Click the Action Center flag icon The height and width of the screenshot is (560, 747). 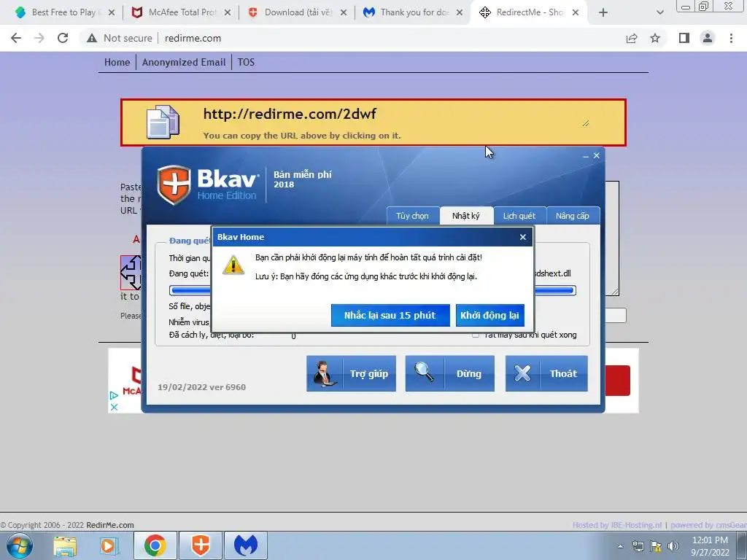coord(656,546)
